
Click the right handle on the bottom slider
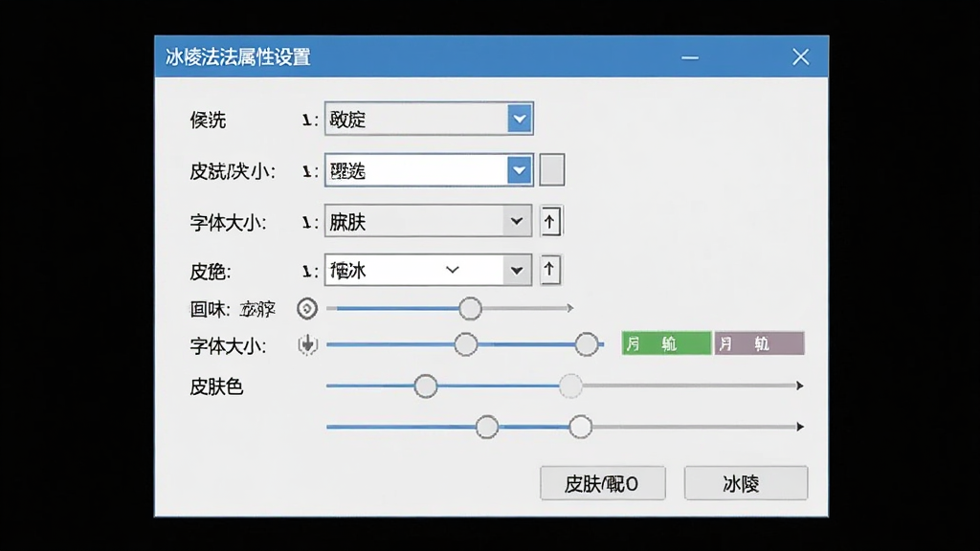(x=581, y=428)
